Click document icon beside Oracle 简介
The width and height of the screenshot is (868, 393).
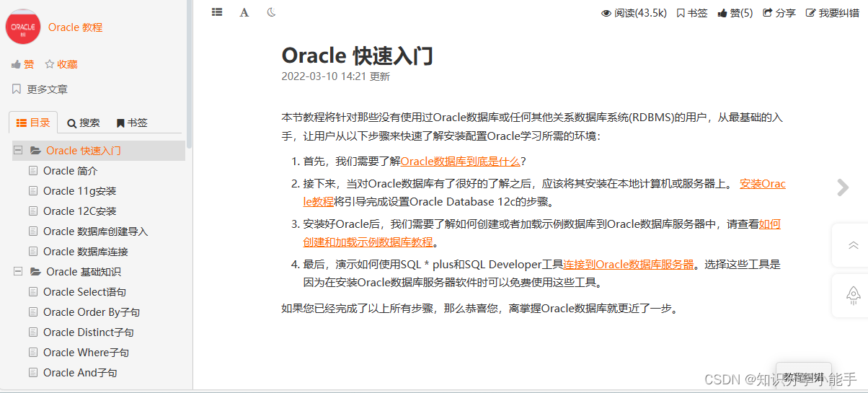click(x=32, y=171)
